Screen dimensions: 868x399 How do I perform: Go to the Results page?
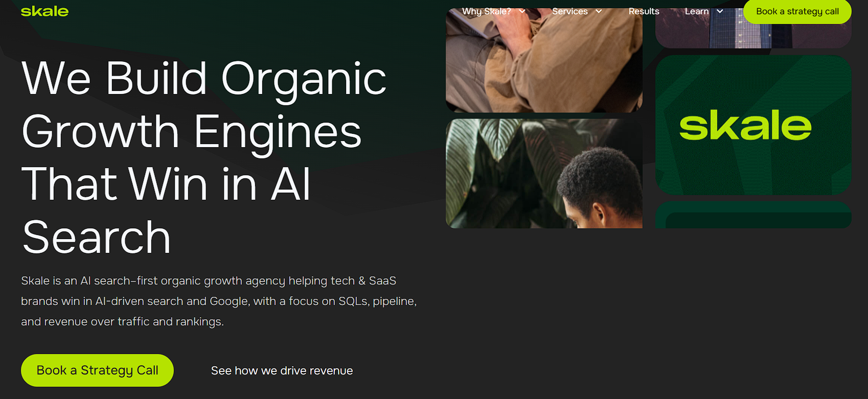pyautogui.click(x=644, y=11)
